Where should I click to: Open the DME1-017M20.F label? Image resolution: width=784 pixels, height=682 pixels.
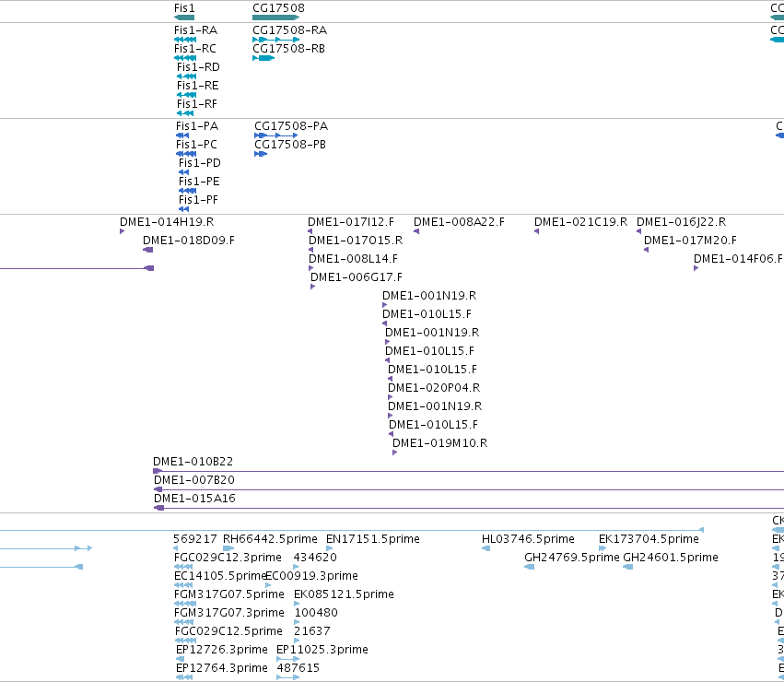click(690, 241)
